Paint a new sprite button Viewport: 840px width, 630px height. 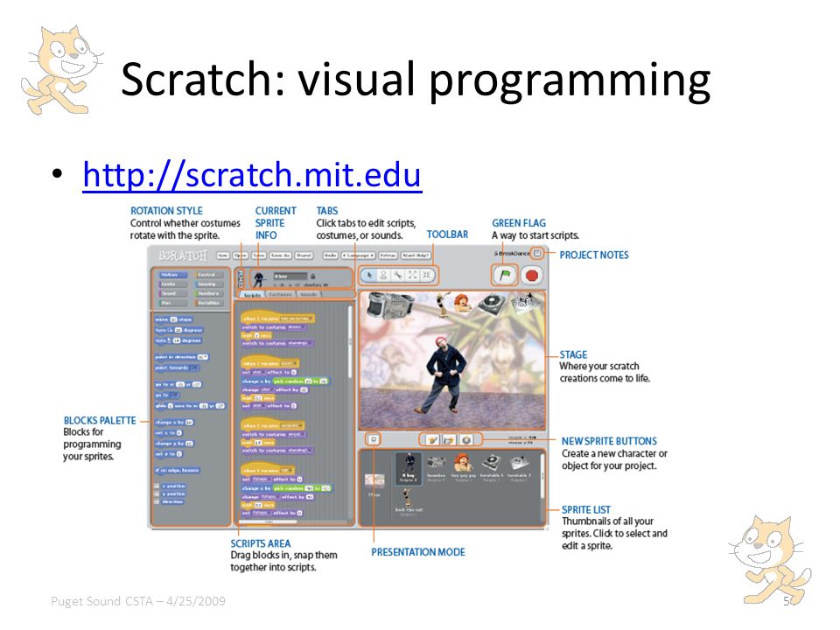pyautogui.click(x=433, y=439)
